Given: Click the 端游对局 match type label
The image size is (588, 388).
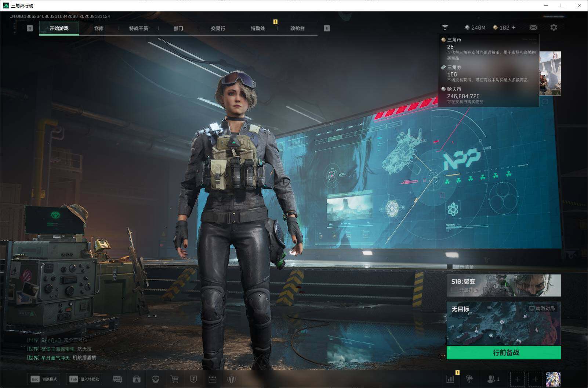Looking at the screenshot, I should [x=542, y=308].
